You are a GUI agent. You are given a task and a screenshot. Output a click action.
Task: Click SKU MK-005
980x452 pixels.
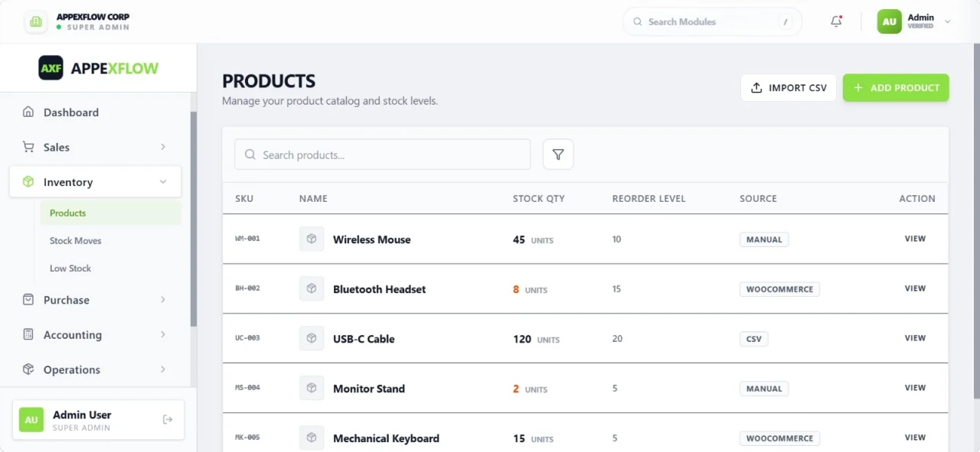pyautogui.click(x=247, y=437)
